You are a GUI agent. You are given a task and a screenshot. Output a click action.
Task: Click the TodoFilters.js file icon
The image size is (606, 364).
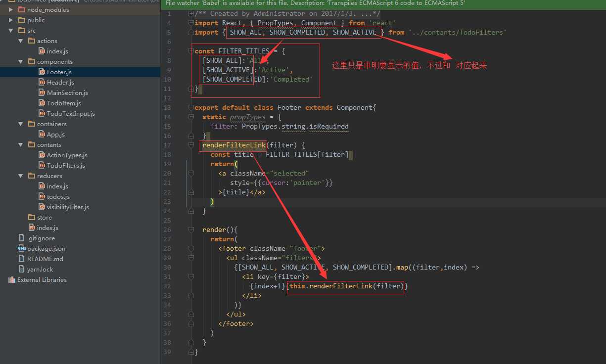pos(42,165)
